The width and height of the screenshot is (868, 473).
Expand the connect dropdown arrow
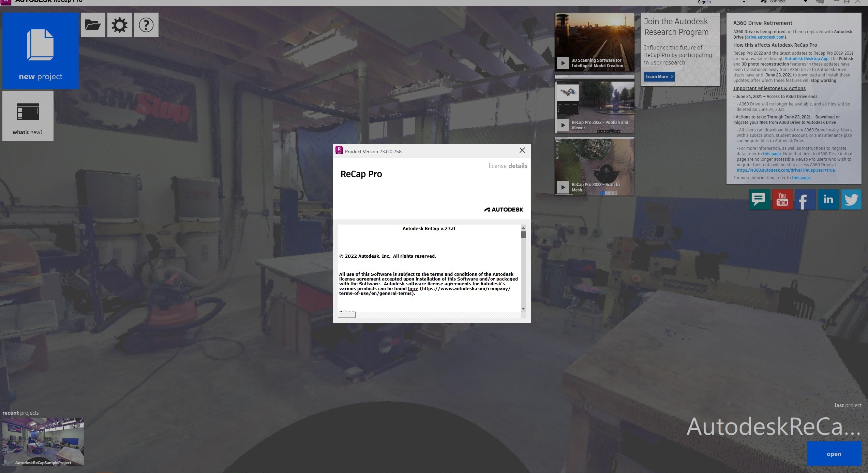[x=806, y=2]
